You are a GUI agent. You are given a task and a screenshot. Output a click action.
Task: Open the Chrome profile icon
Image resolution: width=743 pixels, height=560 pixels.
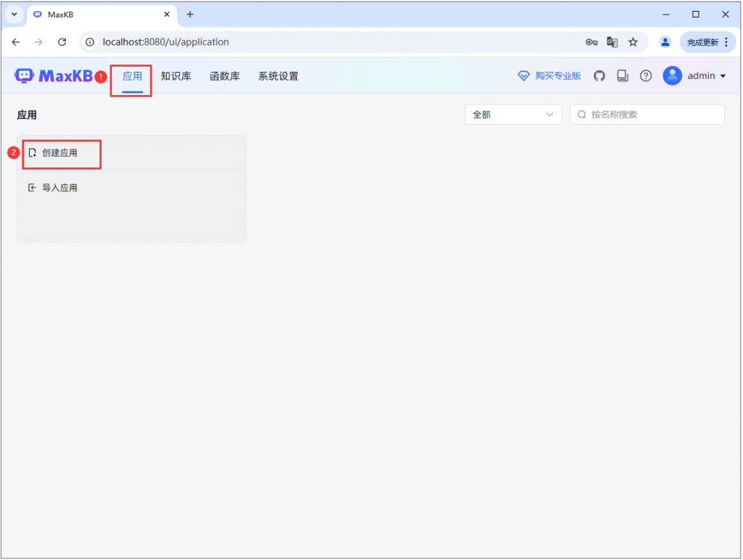click(665, 42)
